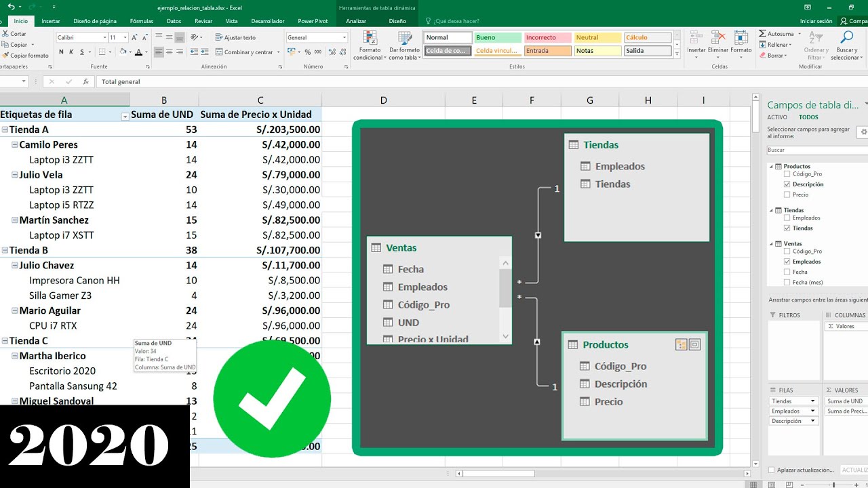The width and height of the screenshot is (868, 488).
Task: Uncheck Tiendas field checkbox
Action: 787,228
